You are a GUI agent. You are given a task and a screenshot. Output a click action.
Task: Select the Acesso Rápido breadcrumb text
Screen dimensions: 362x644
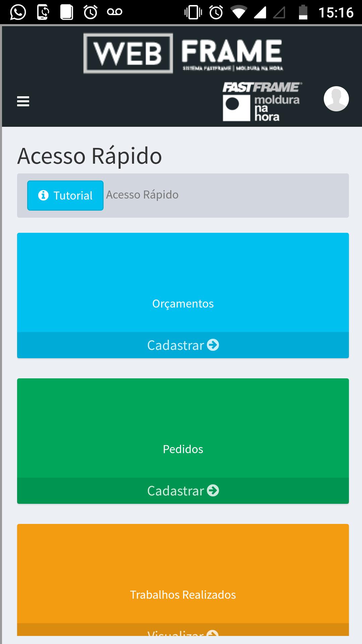tap(142, 195)
